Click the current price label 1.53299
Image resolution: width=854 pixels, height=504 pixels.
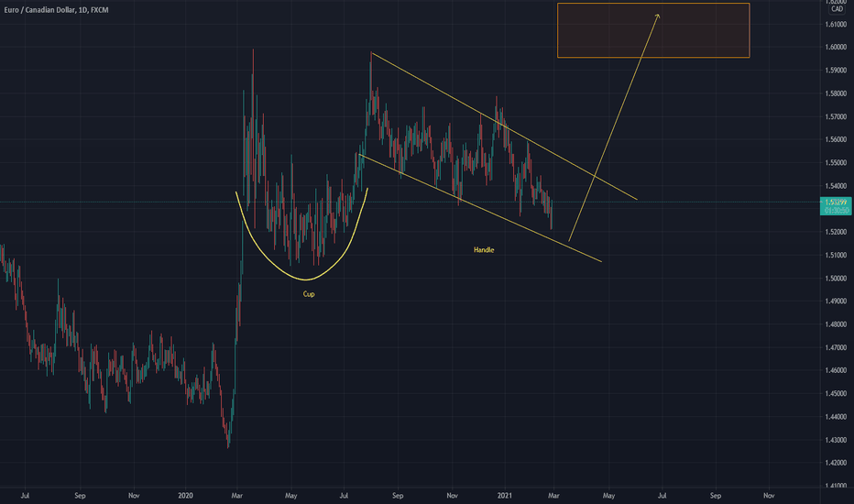click(836, 203)
